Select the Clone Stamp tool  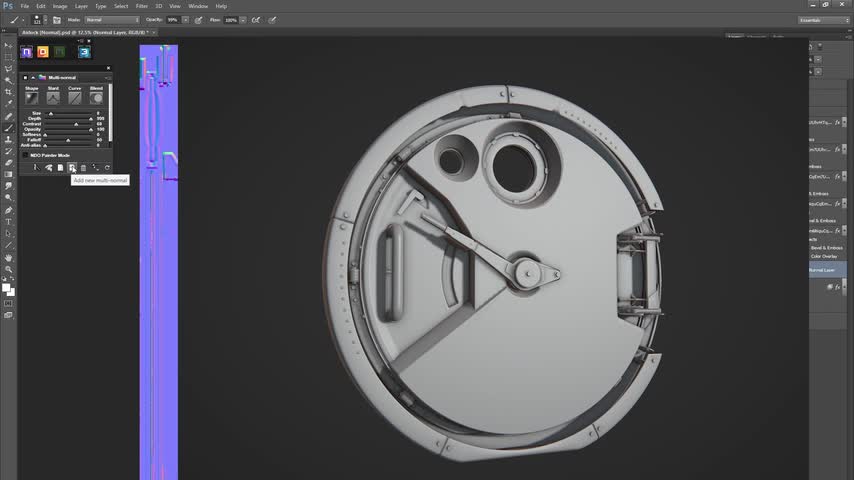click(8, 139)
